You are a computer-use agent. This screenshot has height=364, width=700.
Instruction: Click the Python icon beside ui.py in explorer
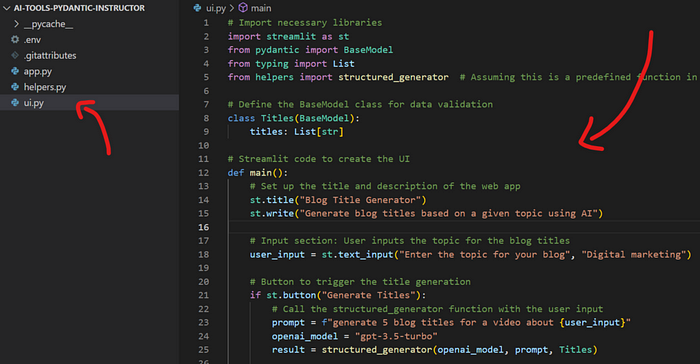(15, 103)
